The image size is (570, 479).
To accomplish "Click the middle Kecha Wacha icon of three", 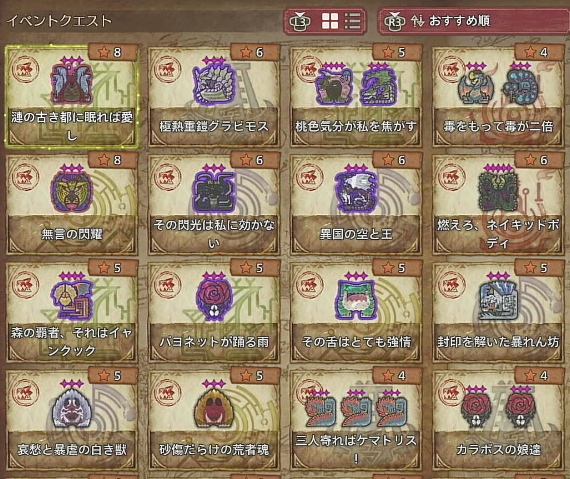I will (x=356, y=411).
